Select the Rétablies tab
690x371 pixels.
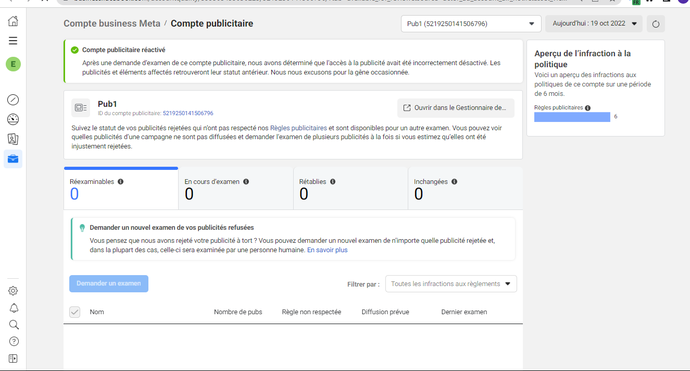351,188
